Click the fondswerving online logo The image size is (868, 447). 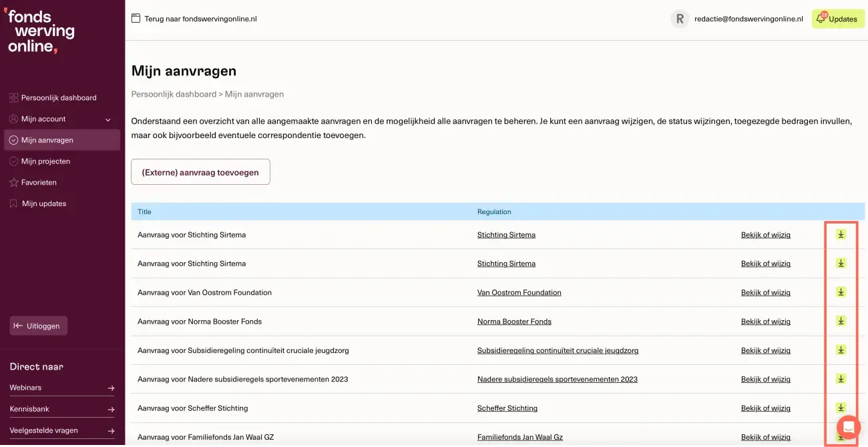tap(40, 30)
